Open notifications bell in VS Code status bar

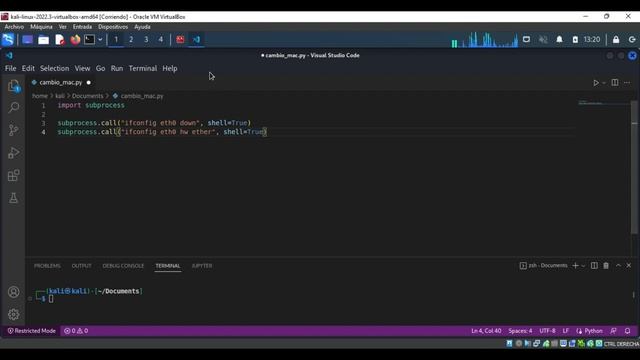[x=627, y=331]
